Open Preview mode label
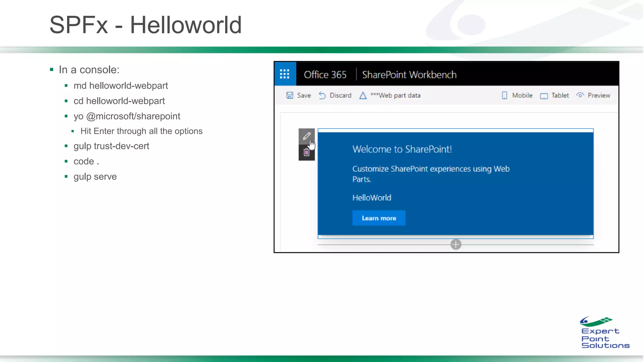644x362 pixels. click(599, 96)
